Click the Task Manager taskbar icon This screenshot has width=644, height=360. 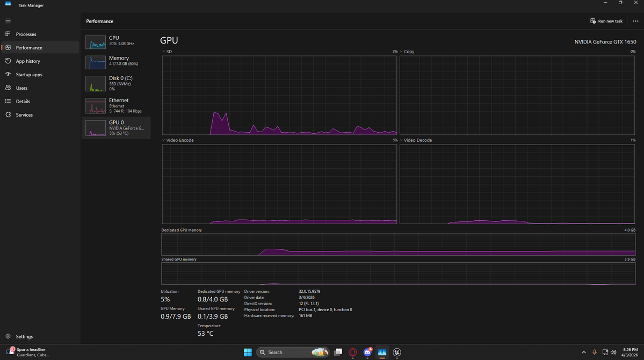382,352
